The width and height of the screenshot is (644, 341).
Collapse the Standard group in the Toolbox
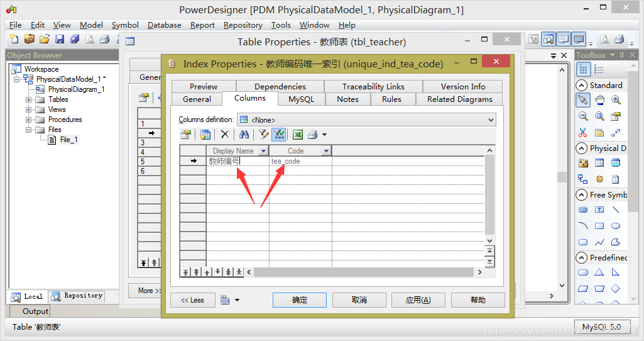582,86
